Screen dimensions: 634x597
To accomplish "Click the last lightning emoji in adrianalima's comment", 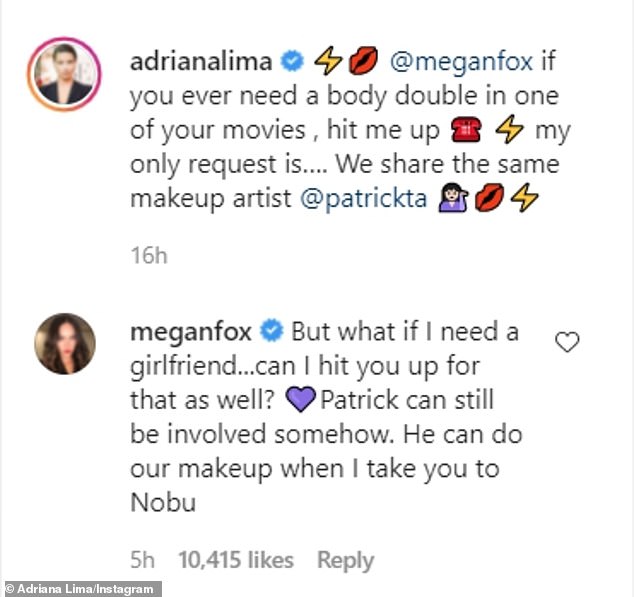I will coord(525,198).
